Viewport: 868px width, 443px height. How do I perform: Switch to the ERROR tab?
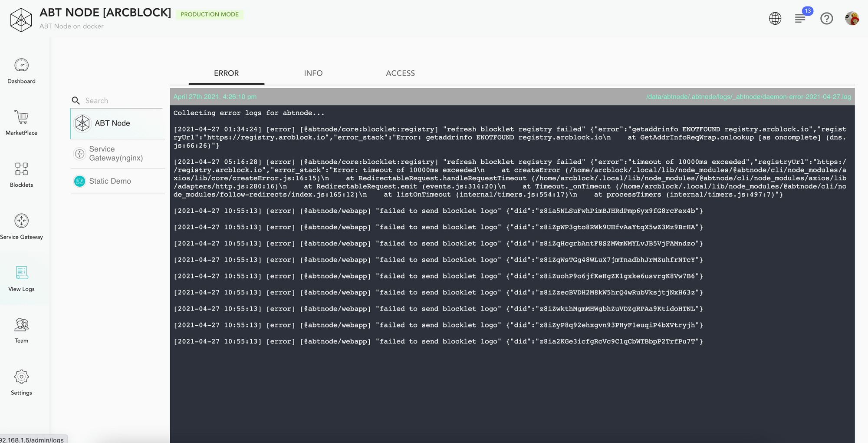pos(227,73)
